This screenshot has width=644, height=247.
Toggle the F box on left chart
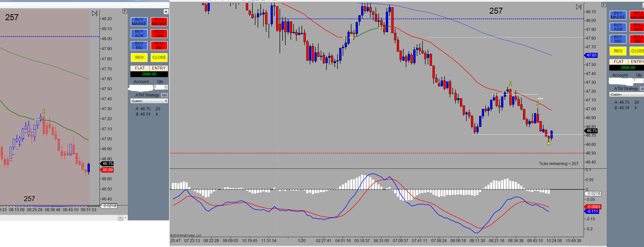(125, 11)
